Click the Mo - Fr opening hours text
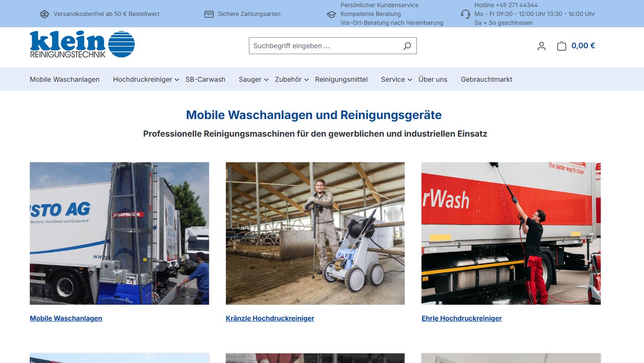Image resolution: width=644 pixels, height=363 pixels. [x=535, y=14]
